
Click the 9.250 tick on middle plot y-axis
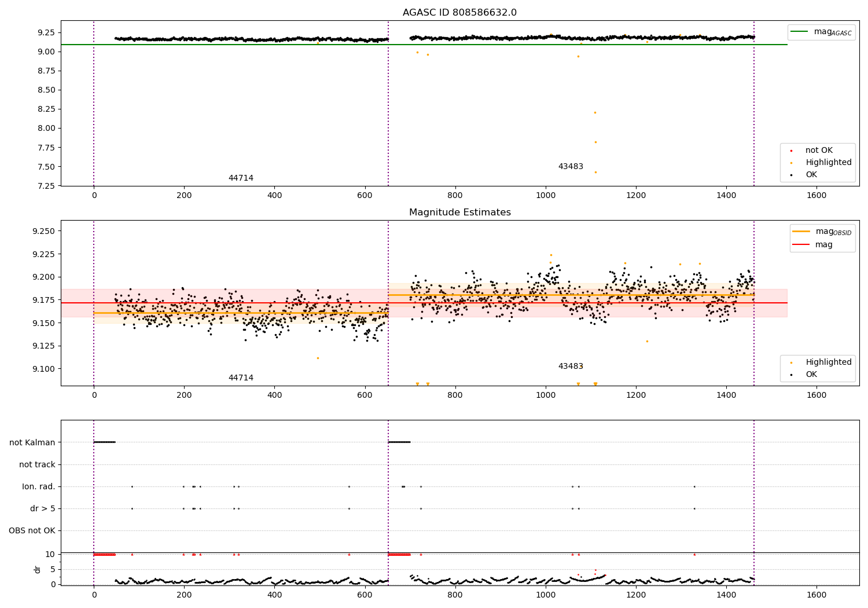pos(43,231)
